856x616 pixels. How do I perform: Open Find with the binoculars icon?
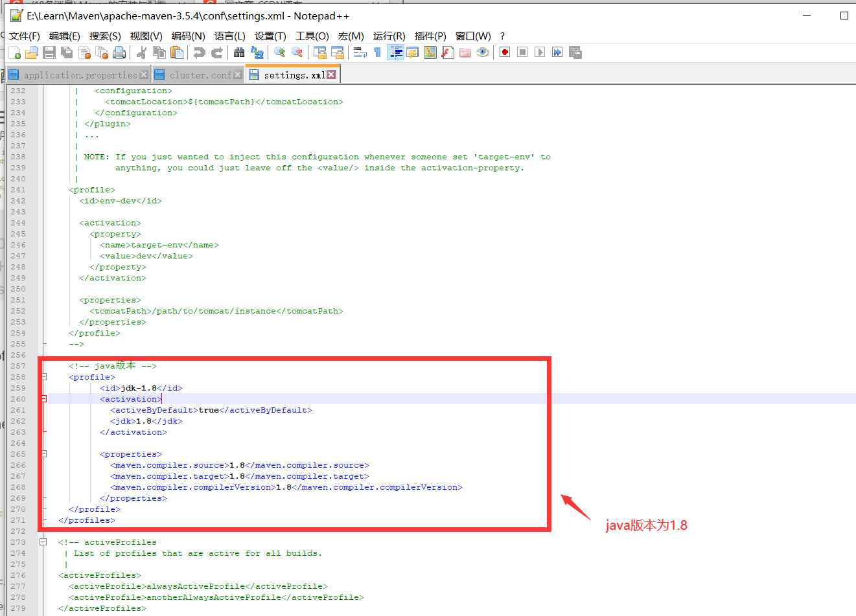pyautogui.click(x=239, y=52)
